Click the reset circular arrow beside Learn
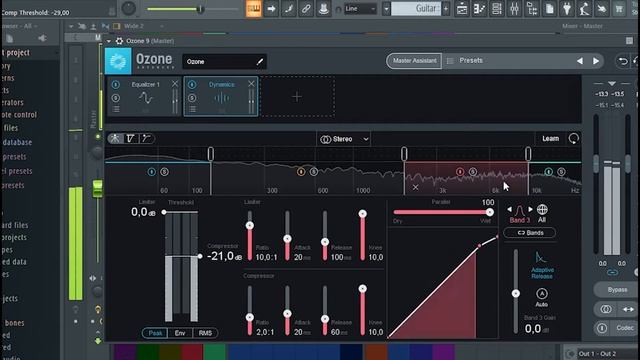This screenshot has height=360, width=640. point(573,138)
